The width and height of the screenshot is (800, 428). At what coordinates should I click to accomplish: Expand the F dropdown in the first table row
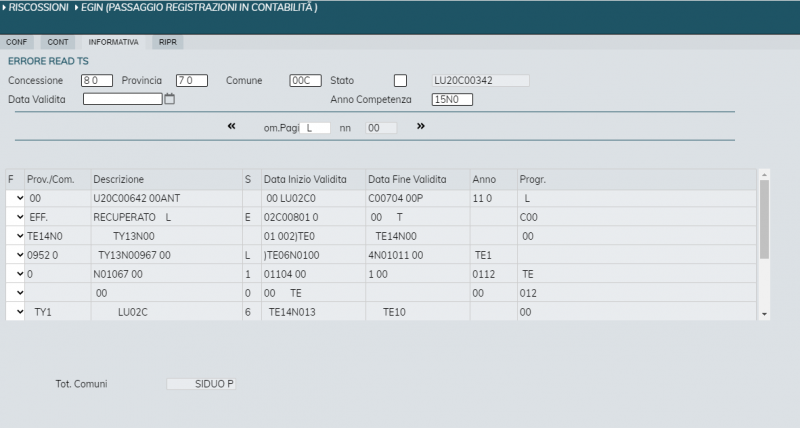(15, 199)
